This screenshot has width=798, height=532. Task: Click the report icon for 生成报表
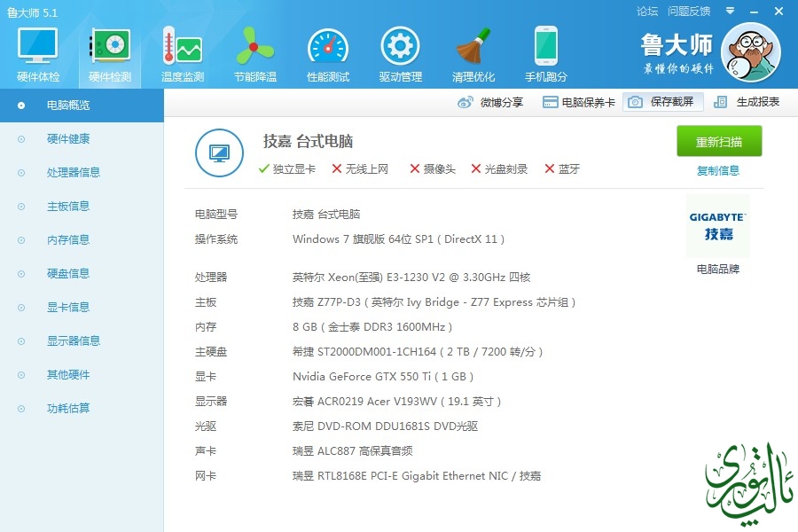tap(720, 102)
